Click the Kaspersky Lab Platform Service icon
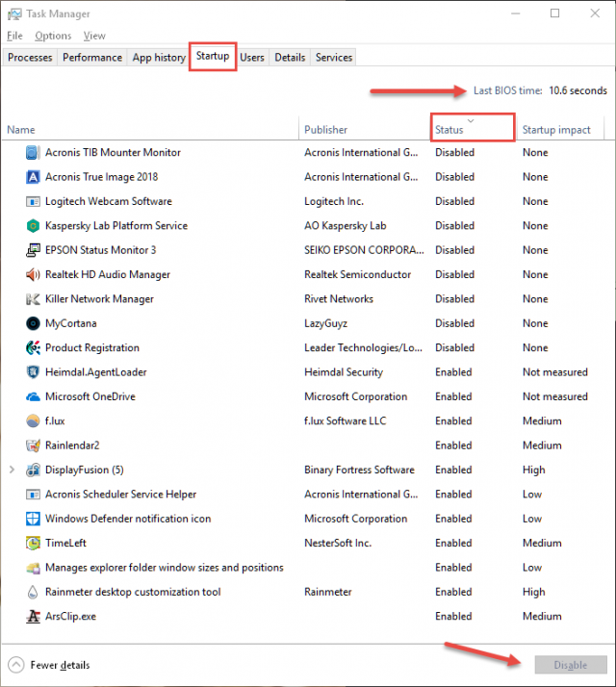The image size is (616, 687). click(33, 226)
